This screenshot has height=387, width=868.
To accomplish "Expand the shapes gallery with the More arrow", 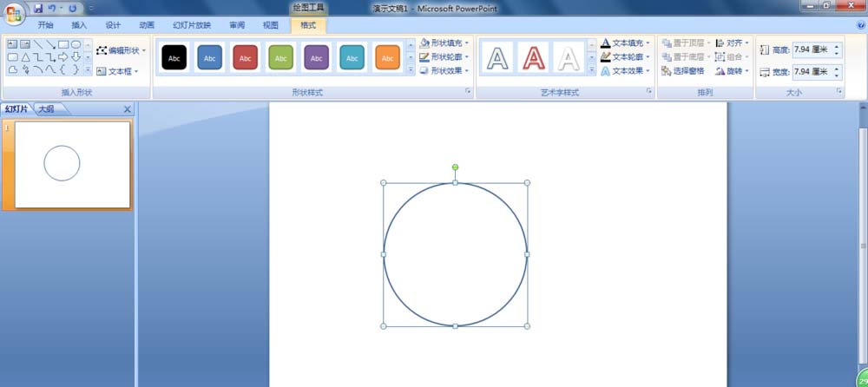I will [x=88, y=69].
